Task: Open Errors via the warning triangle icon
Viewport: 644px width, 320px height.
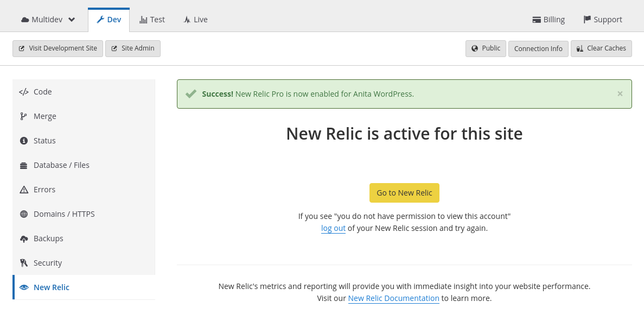Action: click(23, 189)
